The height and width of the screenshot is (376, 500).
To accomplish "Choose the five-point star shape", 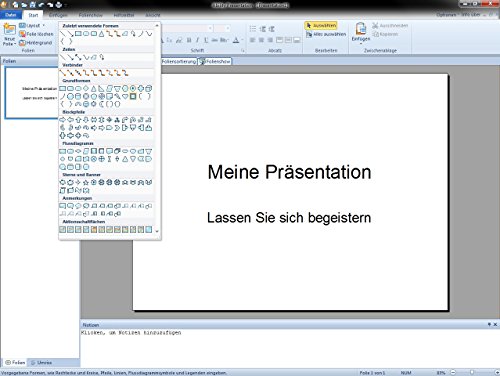I will pos(86,182).
